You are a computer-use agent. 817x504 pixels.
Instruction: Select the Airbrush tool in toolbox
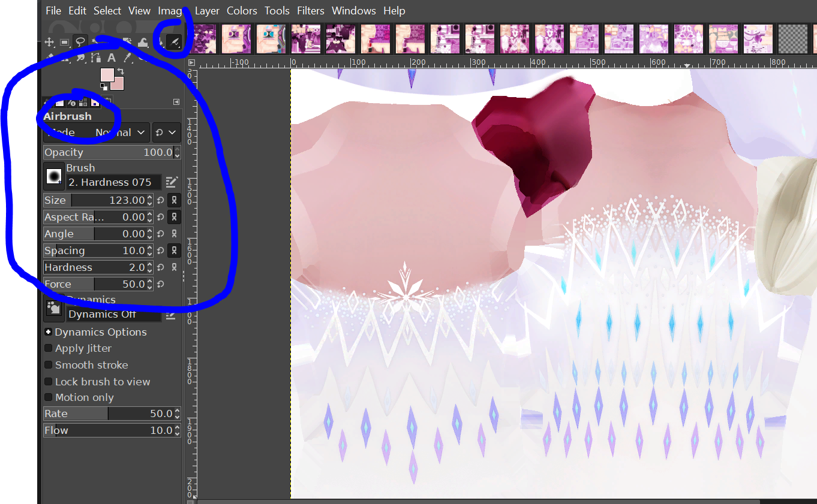click(174, 42)
